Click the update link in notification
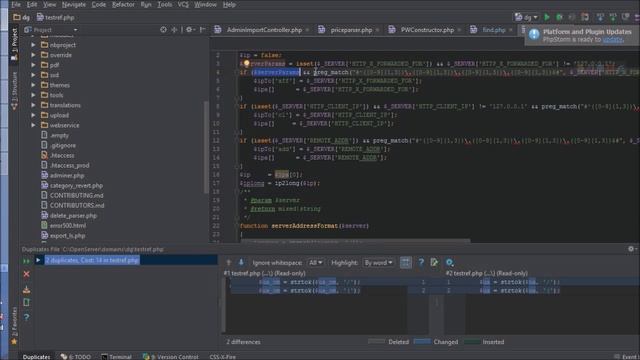The height and width of the screenshot is (360, 640). pyautogui.click(x=612, y=39)
